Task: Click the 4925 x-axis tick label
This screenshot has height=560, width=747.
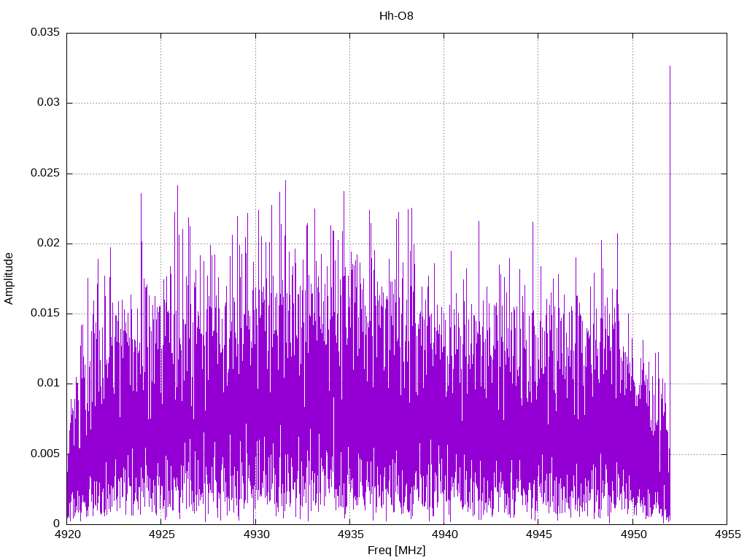Action: 161,535
